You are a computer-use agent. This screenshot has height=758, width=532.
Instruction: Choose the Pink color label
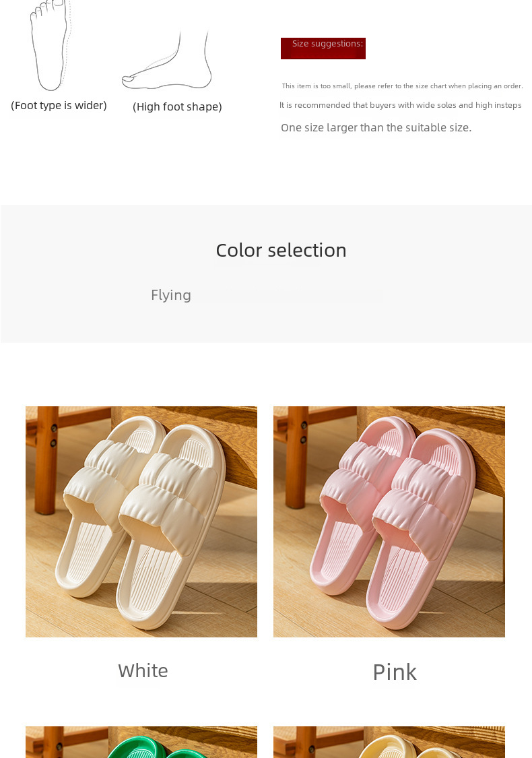point(395,672)
